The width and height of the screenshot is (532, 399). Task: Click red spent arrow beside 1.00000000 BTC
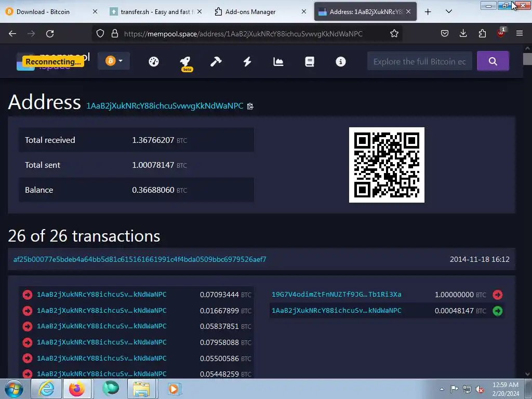coord(497,295)
